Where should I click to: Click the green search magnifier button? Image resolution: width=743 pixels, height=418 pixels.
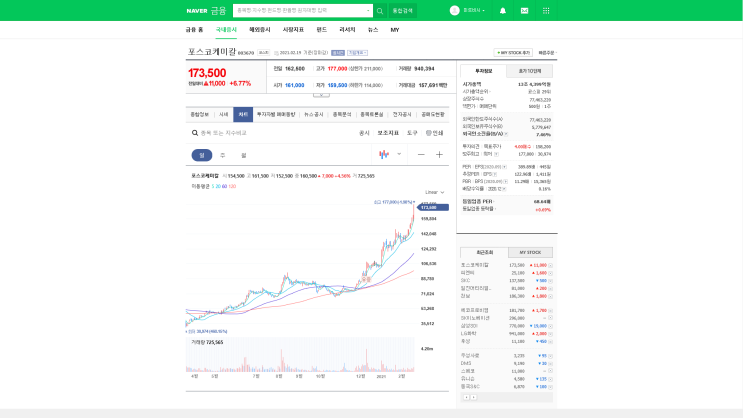pos(380,10)
